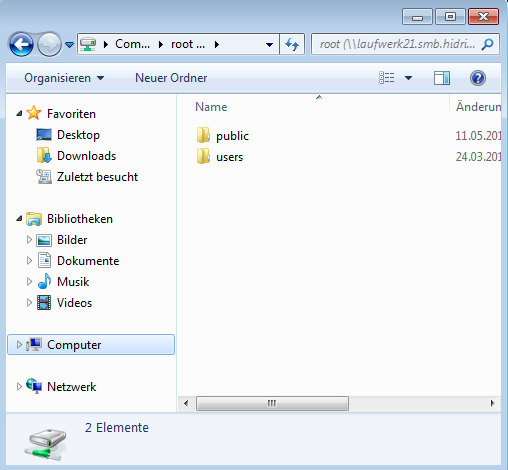This screenshot has width=508, height=470.
Task: Click the 2 Elemente status text
Action: click(117, 428)
